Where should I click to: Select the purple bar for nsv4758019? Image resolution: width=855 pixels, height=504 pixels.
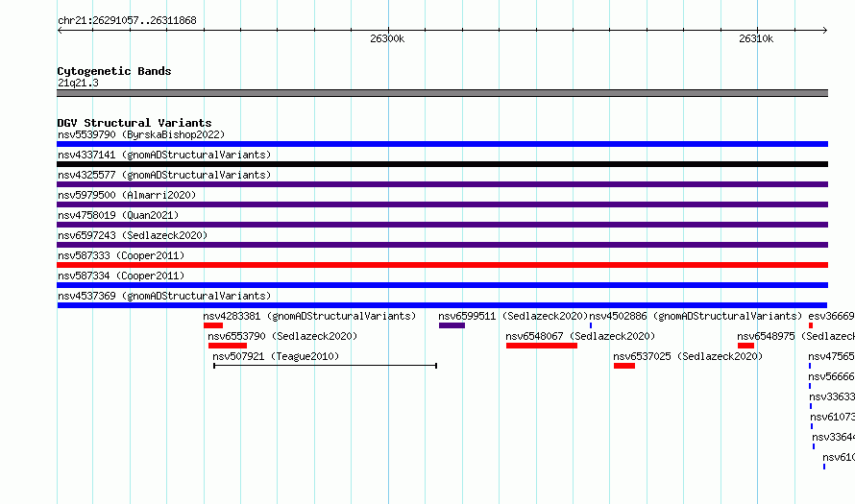(x=443, y=225)
